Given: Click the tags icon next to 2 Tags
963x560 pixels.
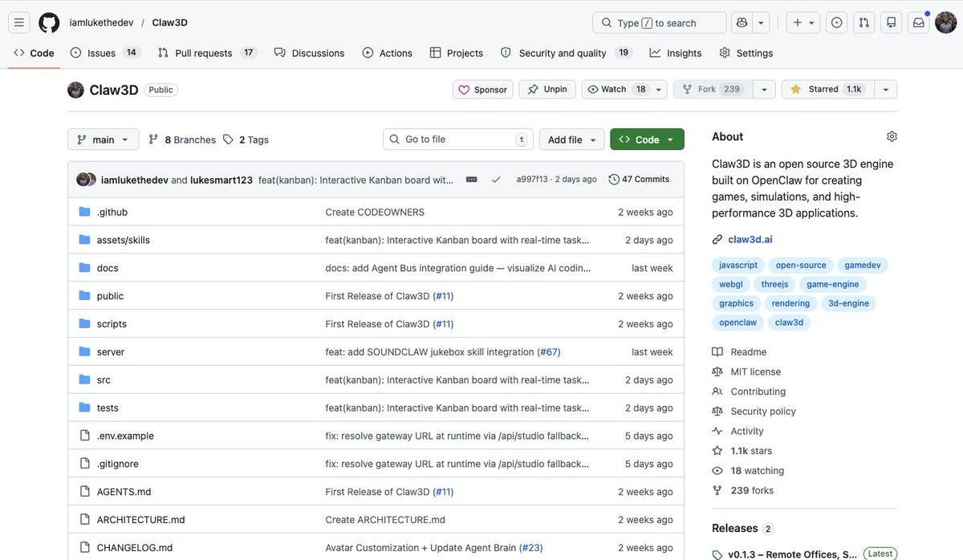Looking at the screenshot, I should (229, 140).
